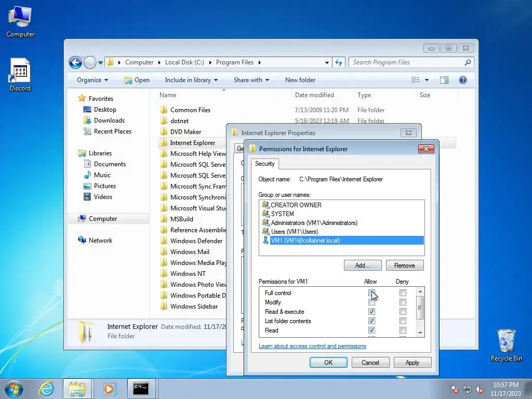This screenshot has height=399, width=532.
Task: Open the Organize dropdown menu
Action: pos(92,79)
